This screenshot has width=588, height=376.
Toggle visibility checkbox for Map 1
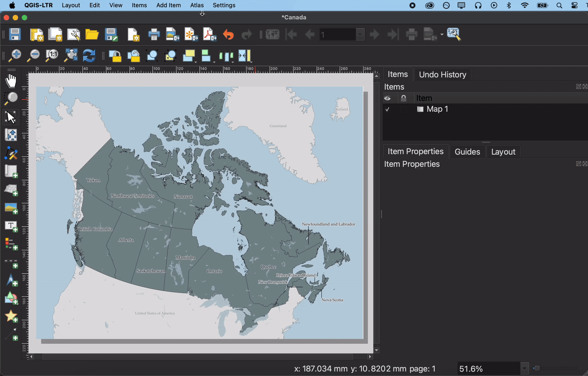(x=387, y=109)
